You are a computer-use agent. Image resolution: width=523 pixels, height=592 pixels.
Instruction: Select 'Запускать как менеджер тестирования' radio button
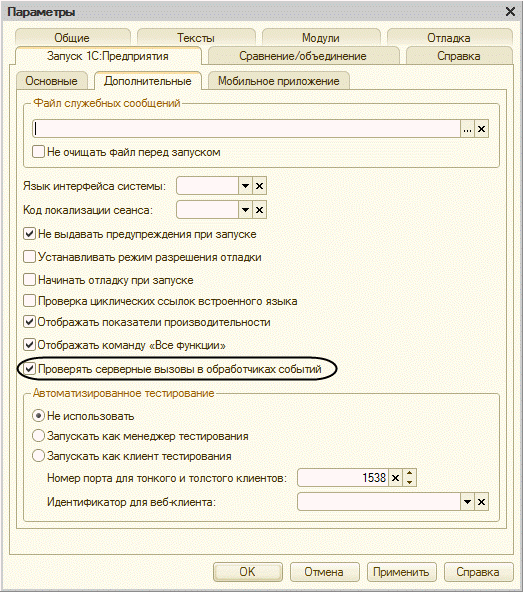pyautogui.click(x=38, y=436)
